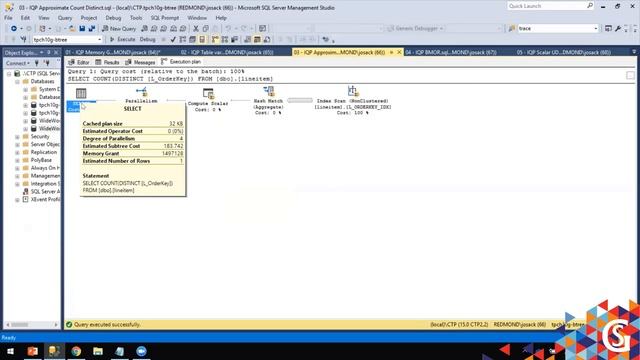Click the navigate backward arrow icon

[x=13, y=29]
